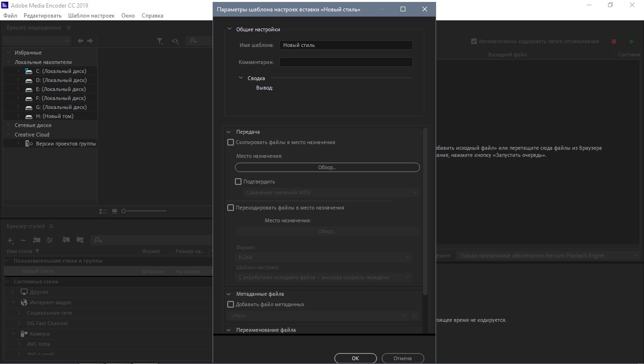Viewport: 644px width, 364px height.
Task: Click the eye icon for viewable file types
Action: pyautogui.click(x=175, y=41)
